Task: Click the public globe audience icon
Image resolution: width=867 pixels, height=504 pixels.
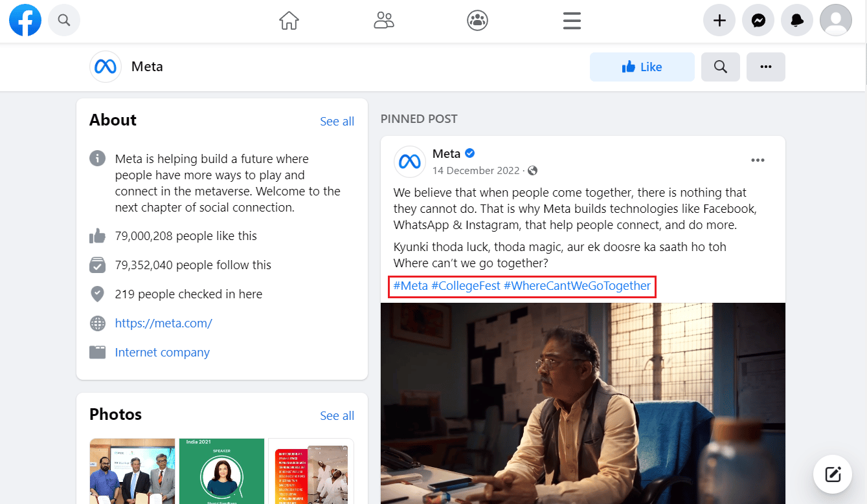Action: pos(533,171)
